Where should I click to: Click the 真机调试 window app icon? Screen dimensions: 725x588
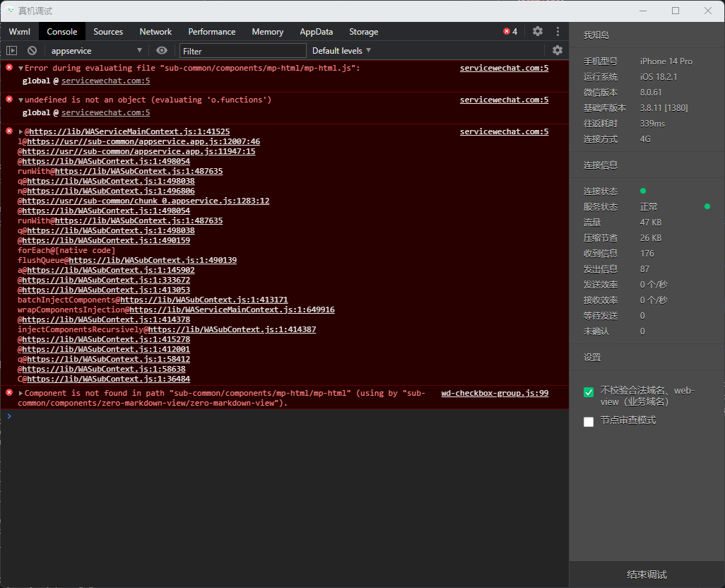(10, 10)
